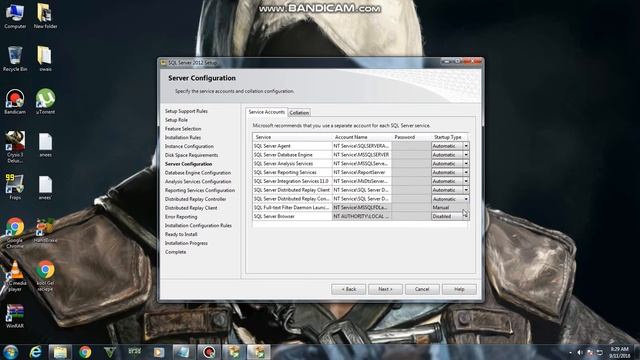This screenshot has height=360, width=640.
Task: Select the SQL Server Reporting Services row
Action: [361, 172]
